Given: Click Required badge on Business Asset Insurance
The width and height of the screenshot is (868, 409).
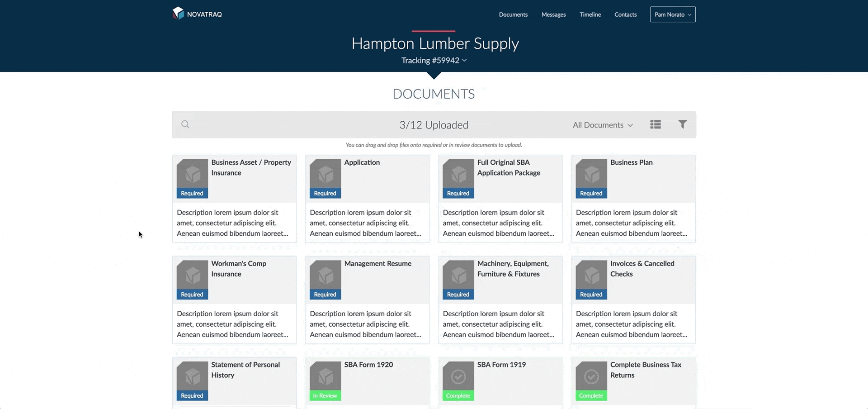Looking at the screenshot, I should tap(192, 193).
